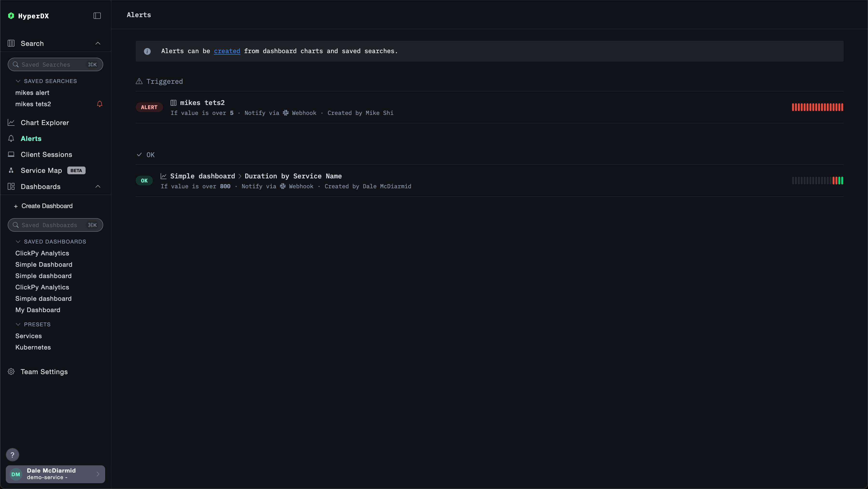The height and width of the screenshot is (489, 868).
Task: Collapse the PRESETS section
Action: [x=18, y=324]
